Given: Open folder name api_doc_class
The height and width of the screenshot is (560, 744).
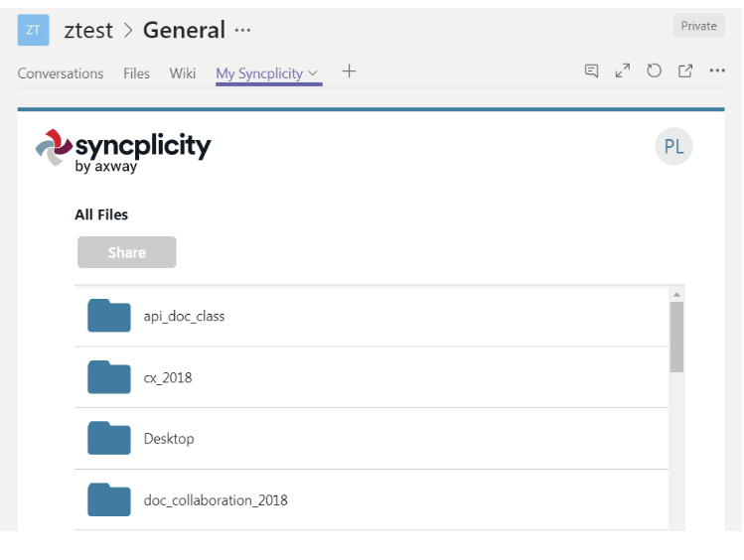Looking at the screenshot, I should tap(184, 317).
